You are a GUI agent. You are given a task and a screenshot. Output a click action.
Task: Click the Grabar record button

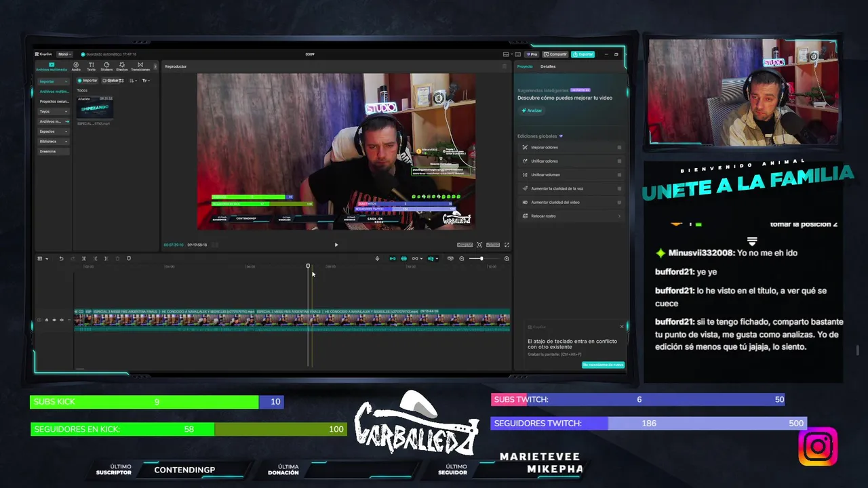click(x=113, y=81)
